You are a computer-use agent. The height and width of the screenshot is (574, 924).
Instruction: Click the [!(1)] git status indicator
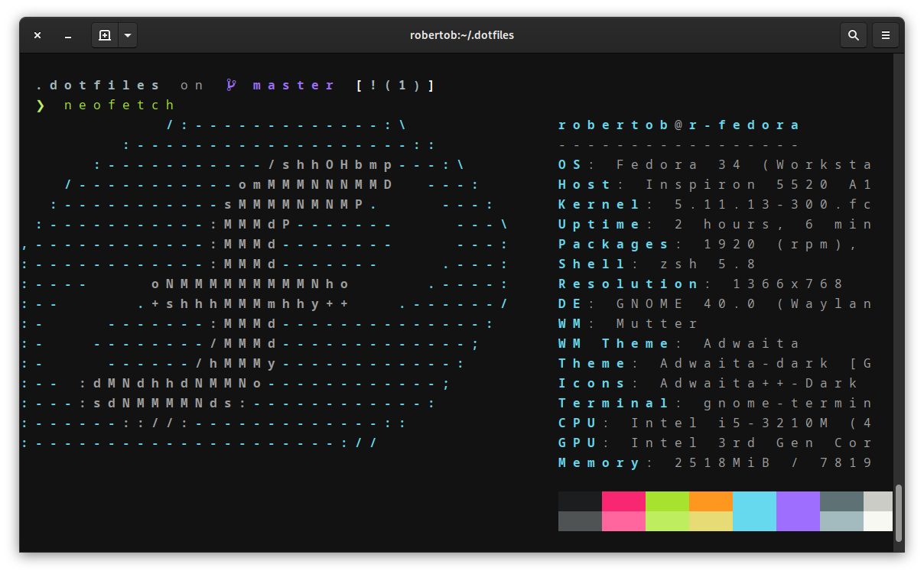pyautogui.click(x=395, y=85)
